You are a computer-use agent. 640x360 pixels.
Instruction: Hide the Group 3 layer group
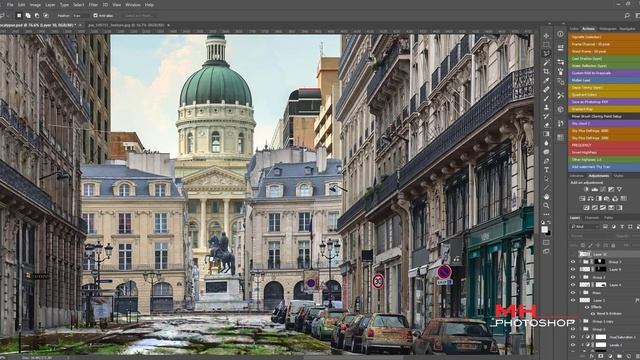[573, 262]
